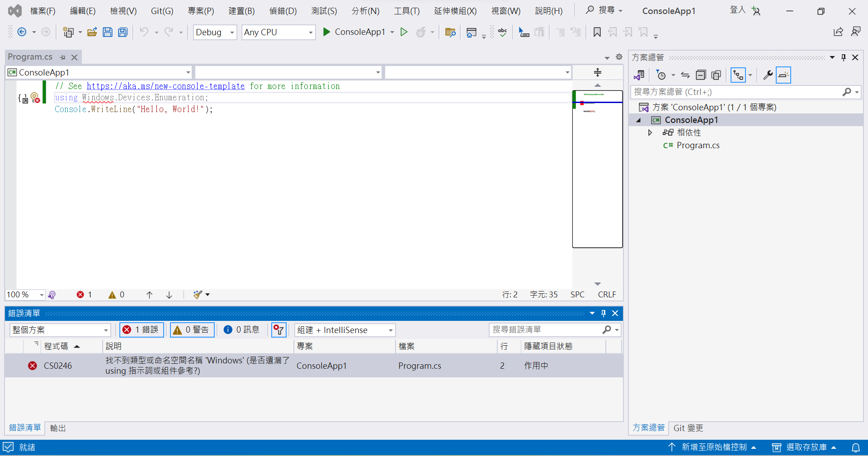The height and width of the screenshot is (456, 868).
Task: Click the feedback person icon at top right
Action: coord(856,32)
